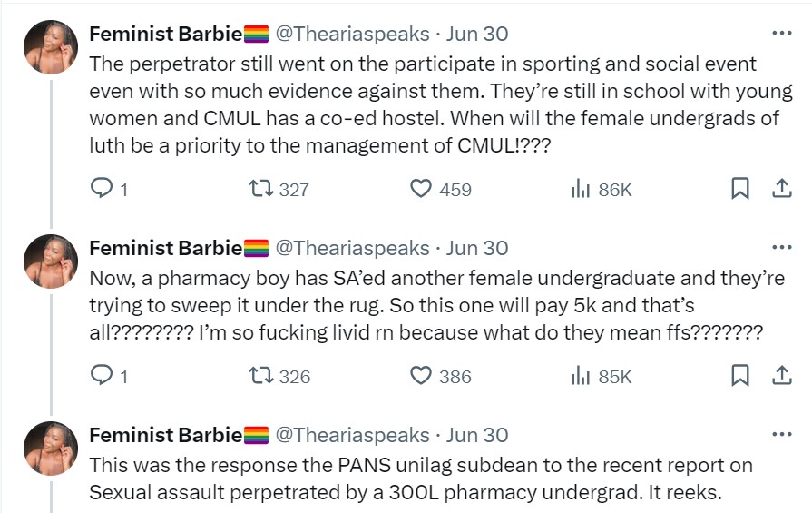Open more options on the PANS unilag tweet
Screen dimensions: 812x513
pyautogui.click(x=781, y=435)
